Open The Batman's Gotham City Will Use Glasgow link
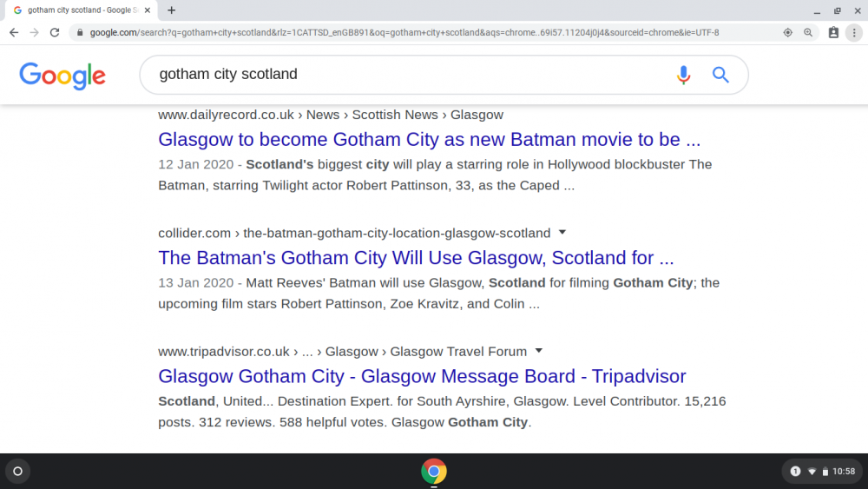The width and height of the screenshot is (868, 489). click(416, 258)
